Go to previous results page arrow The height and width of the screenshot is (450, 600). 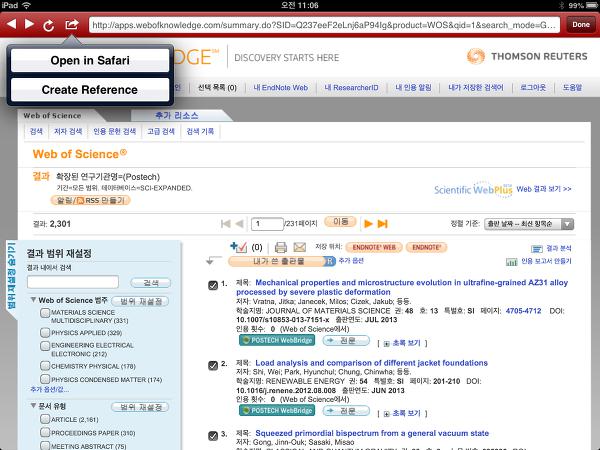click(240, 224)
